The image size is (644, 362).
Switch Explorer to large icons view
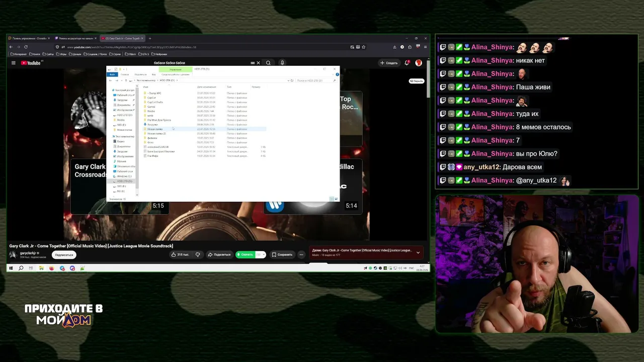[x=336, y=199]
